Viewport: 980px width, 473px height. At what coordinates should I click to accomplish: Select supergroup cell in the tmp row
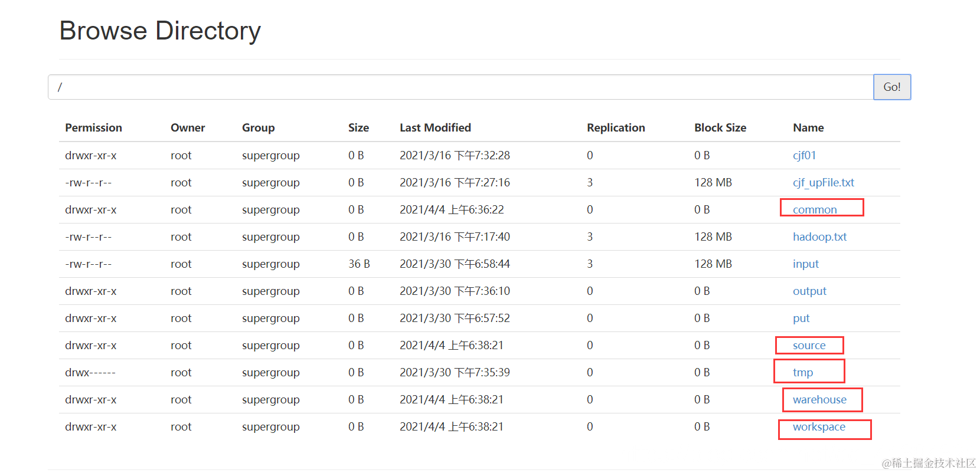[x=271, y=372]
